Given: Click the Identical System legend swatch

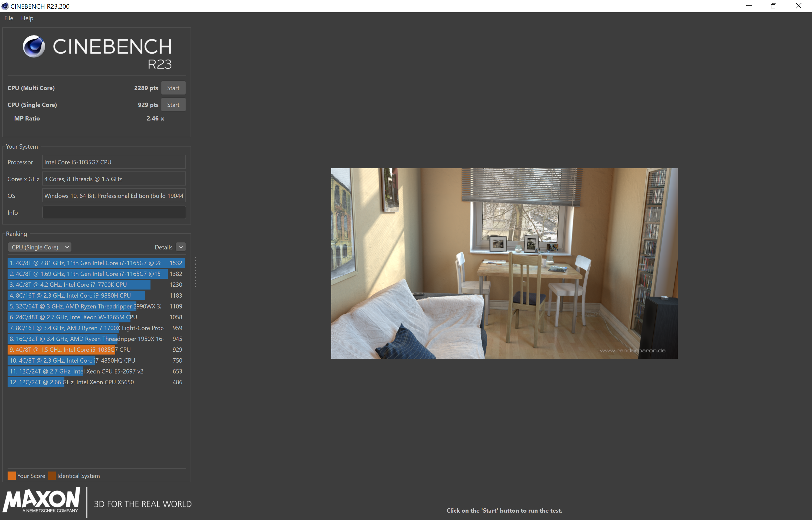Looking at the screenshot, I should [52, 475].
